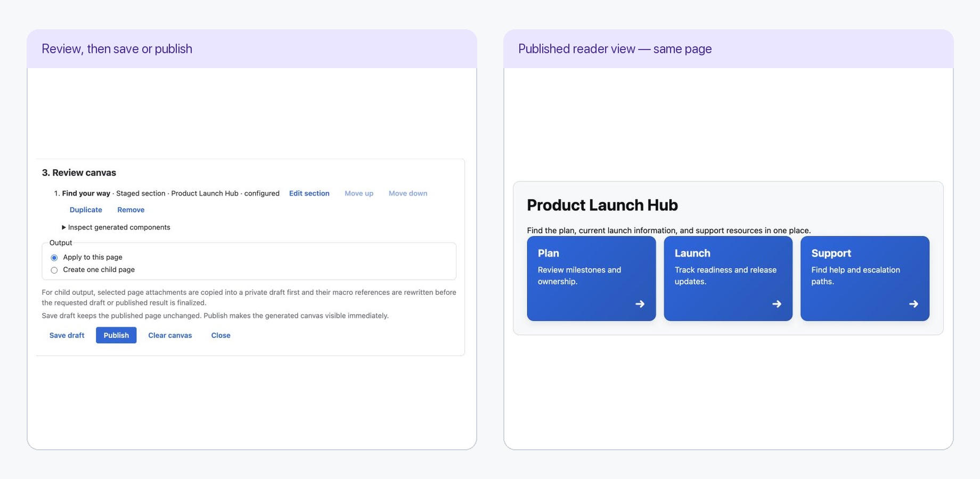The image size is (980, 479).
Task: Click 'Track readiness and release updates.' text
Action: pos(725,276)
